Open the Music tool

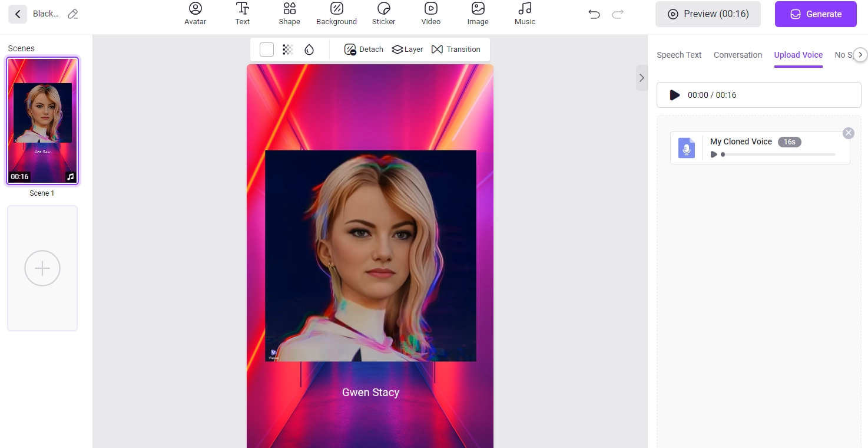coord(525,14)
